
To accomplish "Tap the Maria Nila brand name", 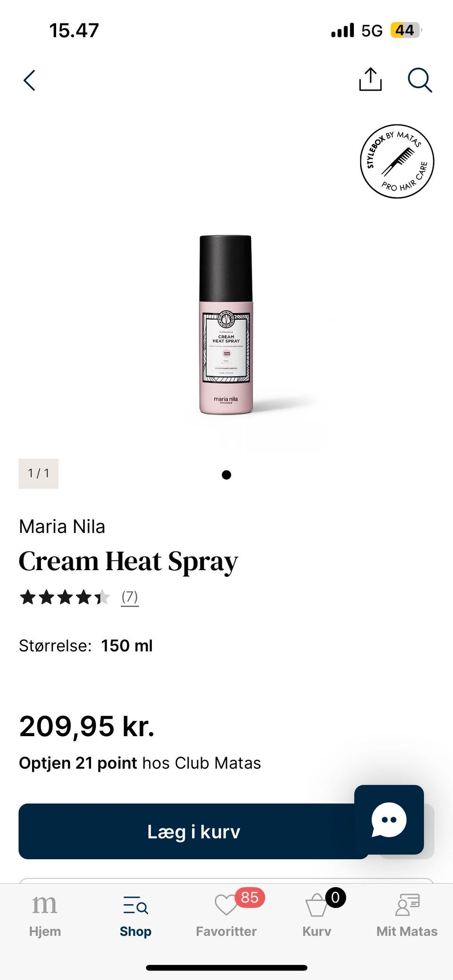I will coord(62,526).
